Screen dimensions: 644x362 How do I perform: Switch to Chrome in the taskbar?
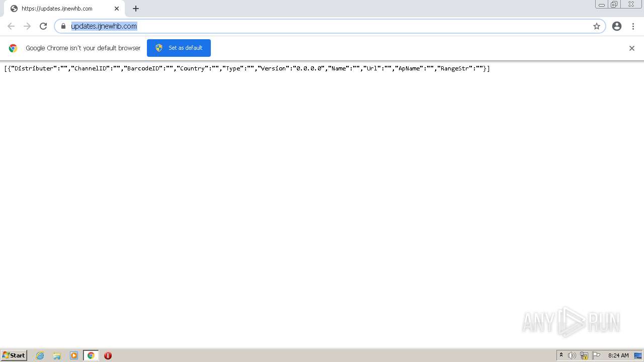tap(91, 355)
